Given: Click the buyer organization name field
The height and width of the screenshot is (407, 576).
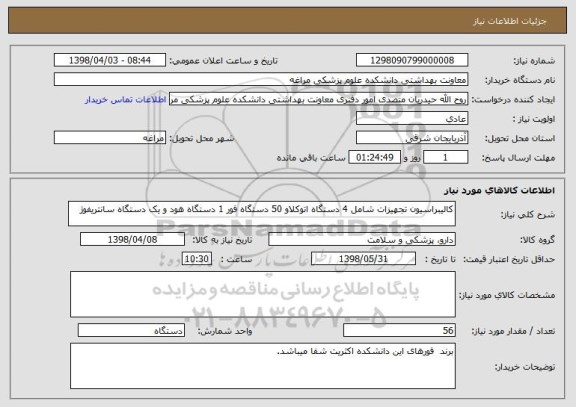Looking at the screenshot, I should [261, 79].
